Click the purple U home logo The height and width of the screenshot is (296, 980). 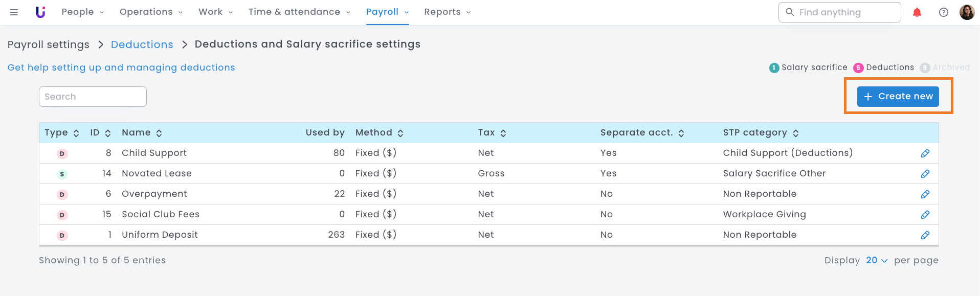[x=40, y=12]
